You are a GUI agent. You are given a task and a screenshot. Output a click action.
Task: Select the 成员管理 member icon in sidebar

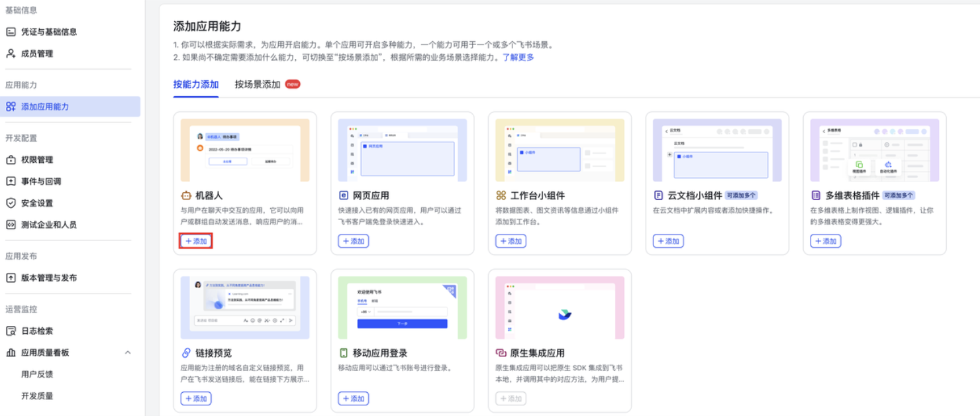click(10, 53)
